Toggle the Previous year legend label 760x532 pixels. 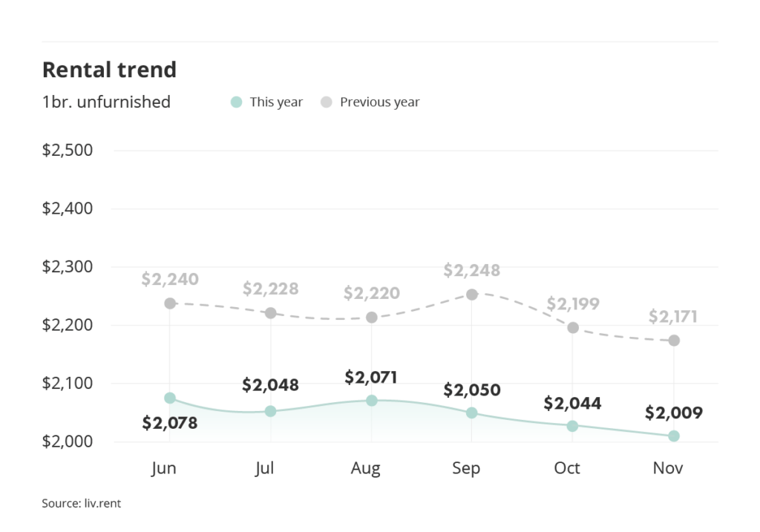pos(379,102)
